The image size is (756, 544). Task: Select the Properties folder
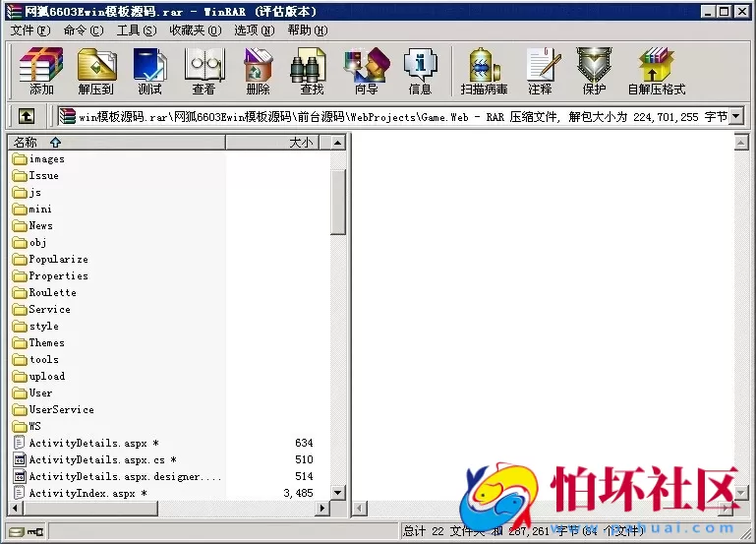click(x=50, y=275)
